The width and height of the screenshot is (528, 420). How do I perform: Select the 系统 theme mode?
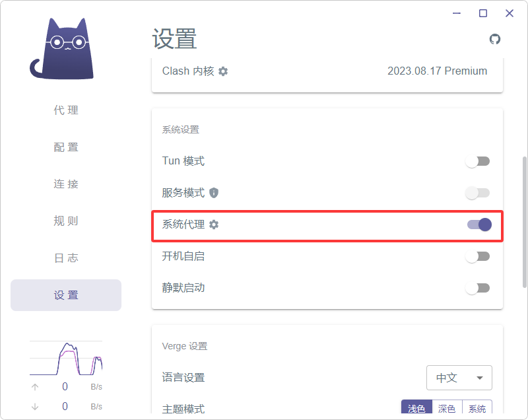coord(477,408)
